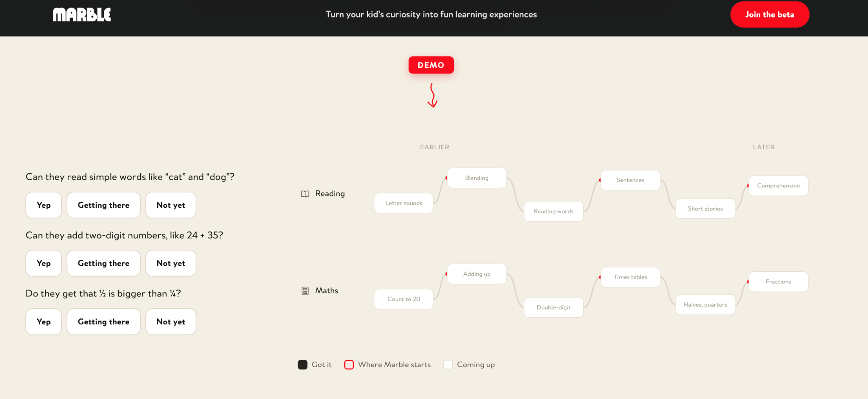This screenshot has width=868, height=399.
Task: Click the black Got it legend square
Action: click(303, 365)
